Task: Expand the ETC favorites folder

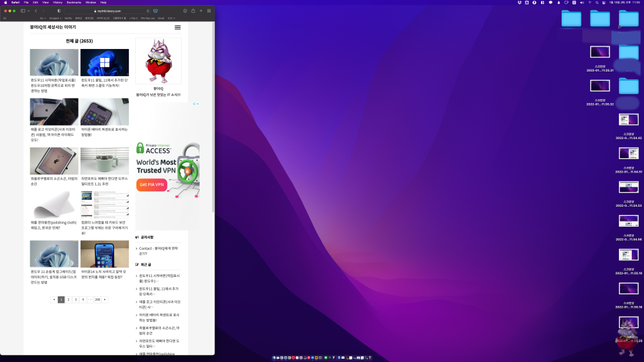Action: point(171,18)
